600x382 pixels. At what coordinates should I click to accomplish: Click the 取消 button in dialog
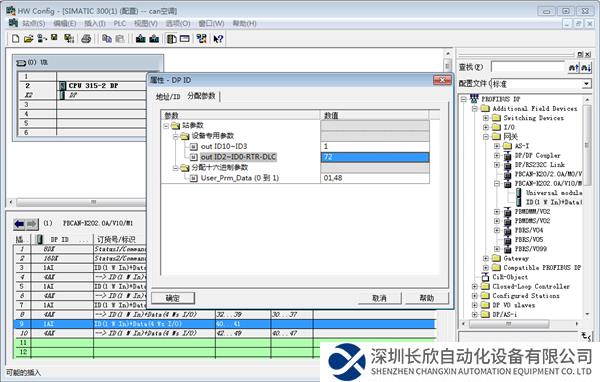(x=380, y=298)
